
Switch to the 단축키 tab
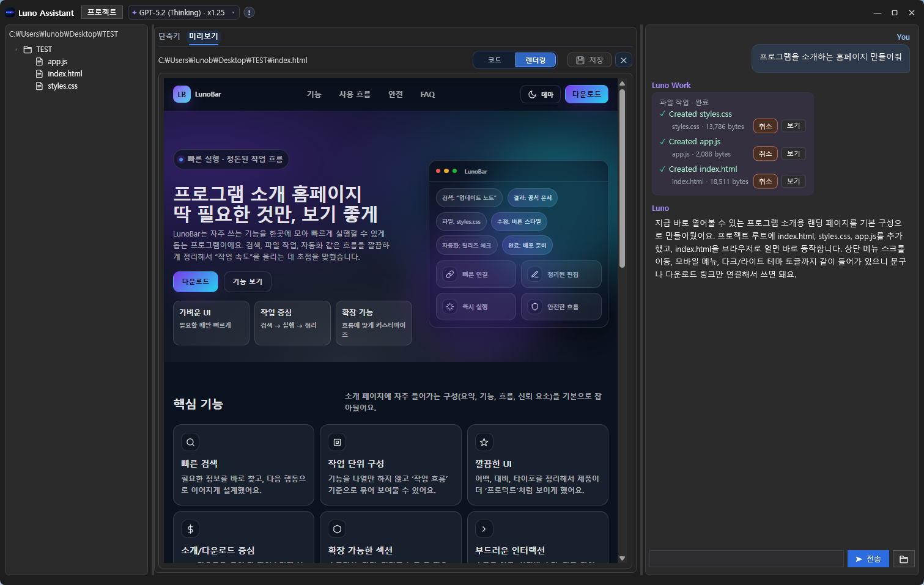click(168, 36)
